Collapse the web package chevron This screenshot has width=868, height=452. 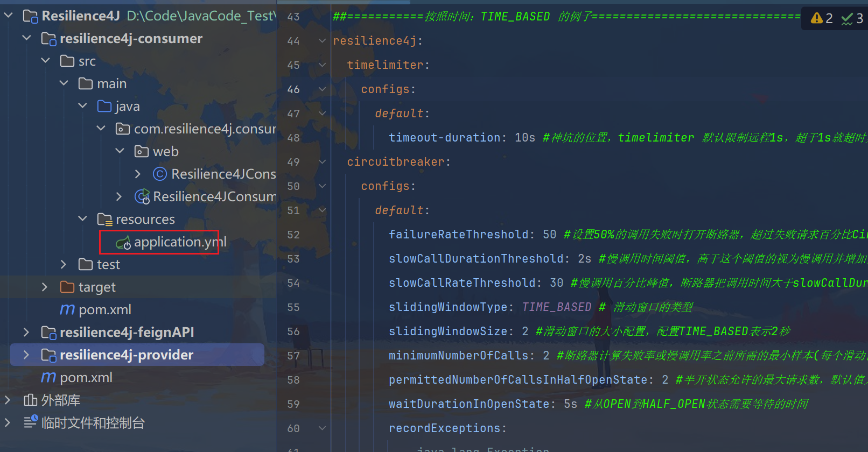[x=120, y=151]
